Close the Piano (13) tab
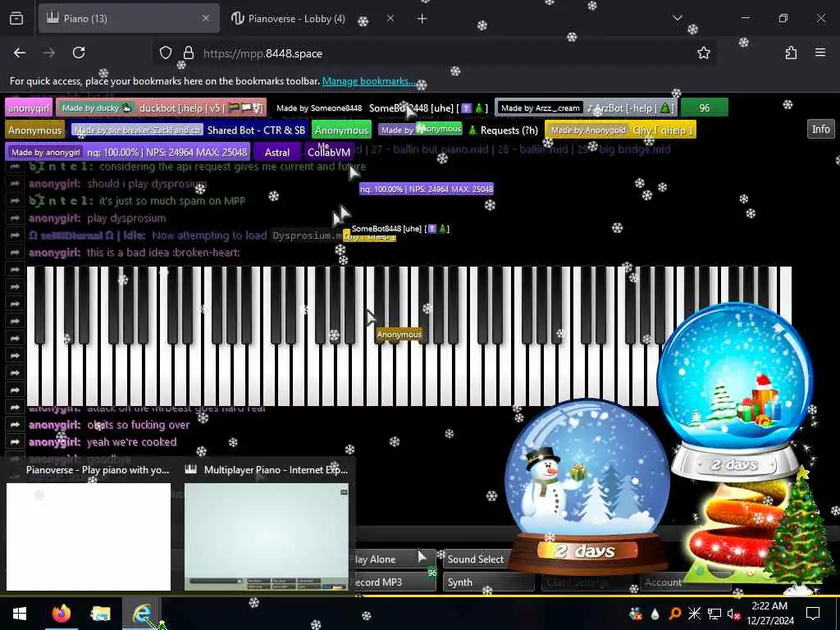This screenshot has width=840, height=630. (206, 18)
